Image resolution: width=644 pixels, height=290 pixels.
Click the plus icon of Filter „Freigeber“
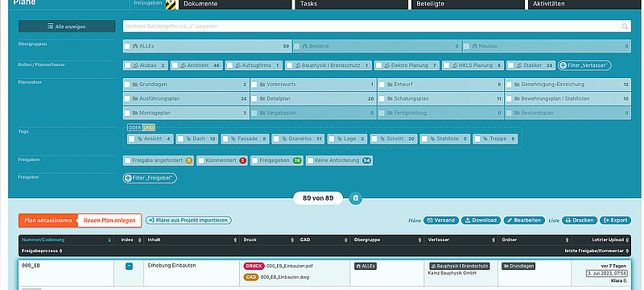click(x=128, y=178)
